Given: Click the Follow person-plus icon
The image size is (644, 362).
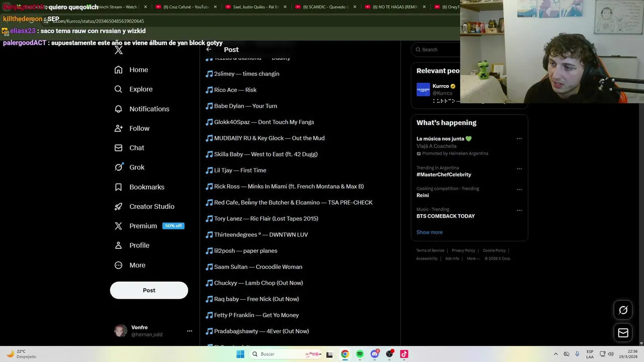Looking at the screenshot, I should point(118,129).
